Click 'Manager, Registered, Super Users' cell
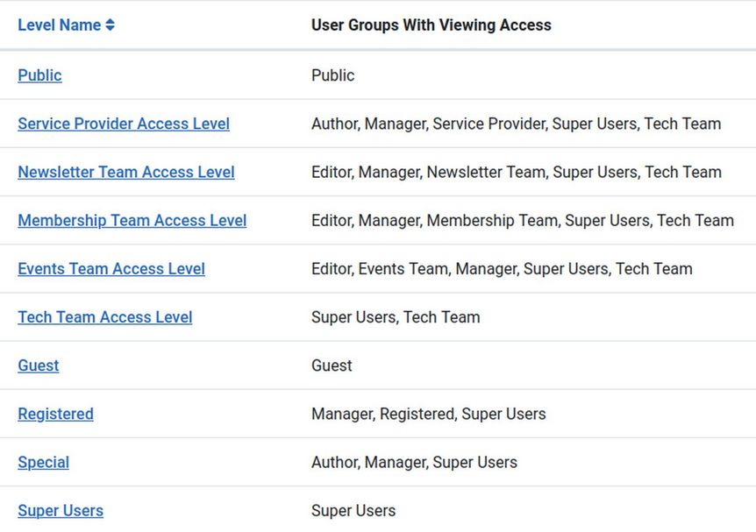 [x=428, y=414]
